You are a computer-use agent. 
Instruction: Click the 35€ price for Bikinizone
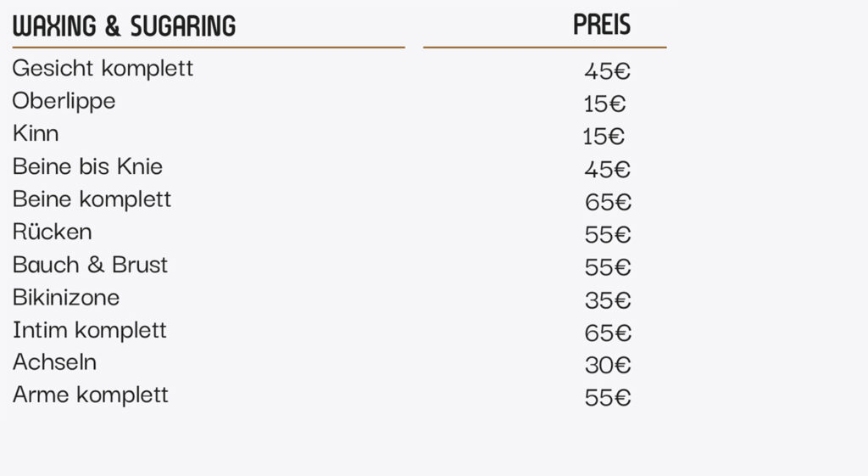(x=608, y=301)
